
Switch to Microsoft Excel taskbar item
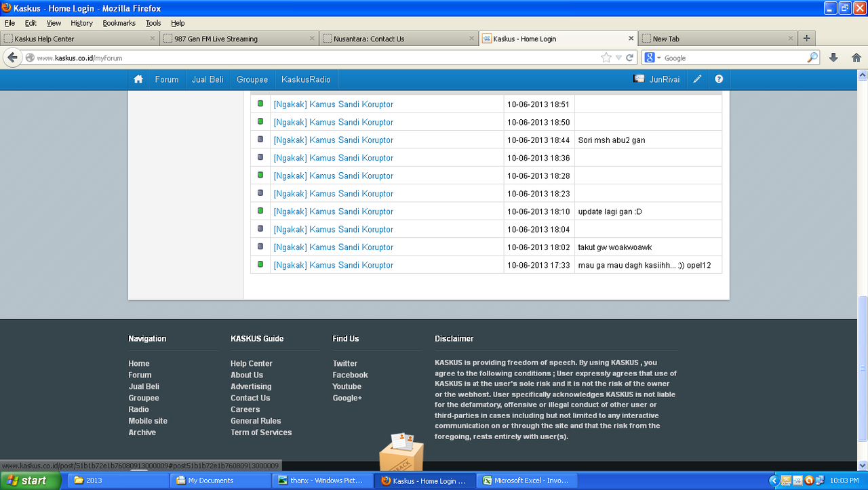(x=527, y=481)
